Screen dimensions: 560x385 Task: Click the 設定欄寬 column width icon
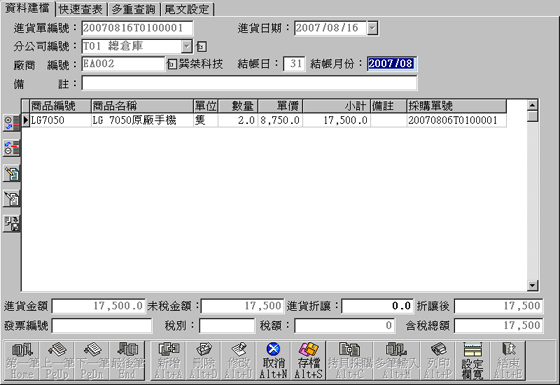(x=472, y=360)
